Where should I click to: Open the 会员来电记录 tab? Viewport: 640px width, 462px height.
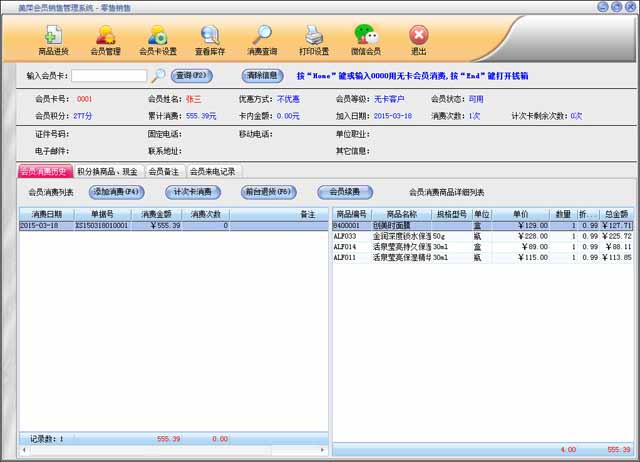coord(212,171)
